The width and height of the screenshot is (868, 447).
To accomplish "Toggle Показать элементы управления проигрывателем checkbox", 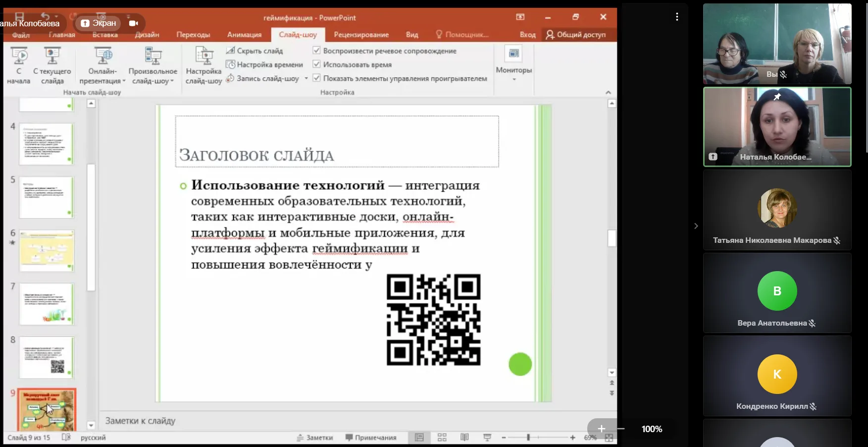I will click(x=317, y=78).
